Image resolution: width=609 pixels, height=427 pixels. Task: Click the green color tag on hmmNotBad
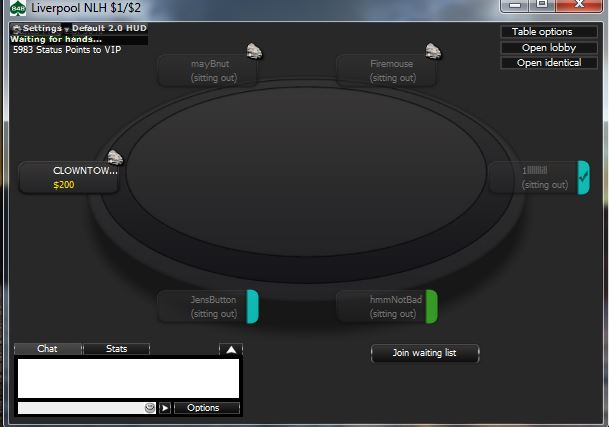[432, 307]
